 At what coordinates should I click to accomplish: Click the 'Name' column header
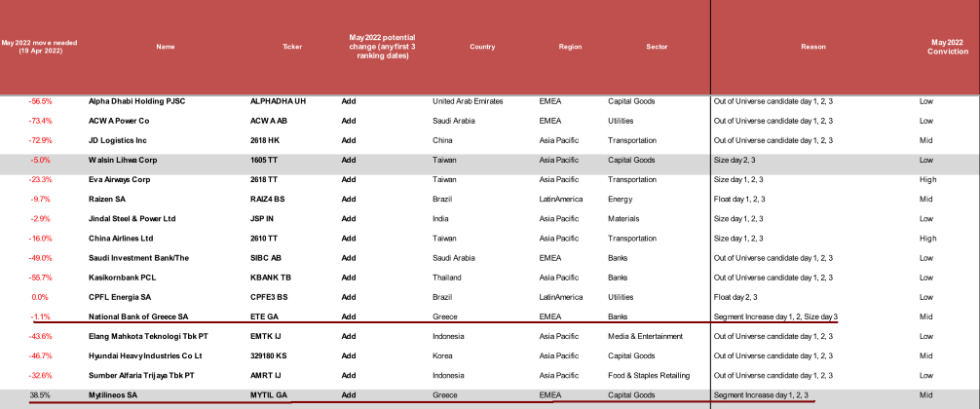coord(165,47)
